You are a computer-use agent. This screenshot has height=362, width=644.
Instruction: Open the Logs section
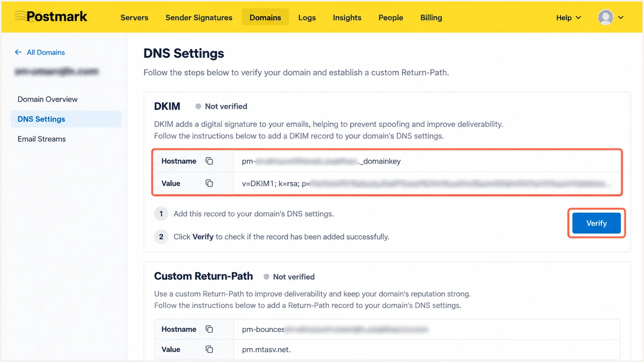click(x=307, y=18)
